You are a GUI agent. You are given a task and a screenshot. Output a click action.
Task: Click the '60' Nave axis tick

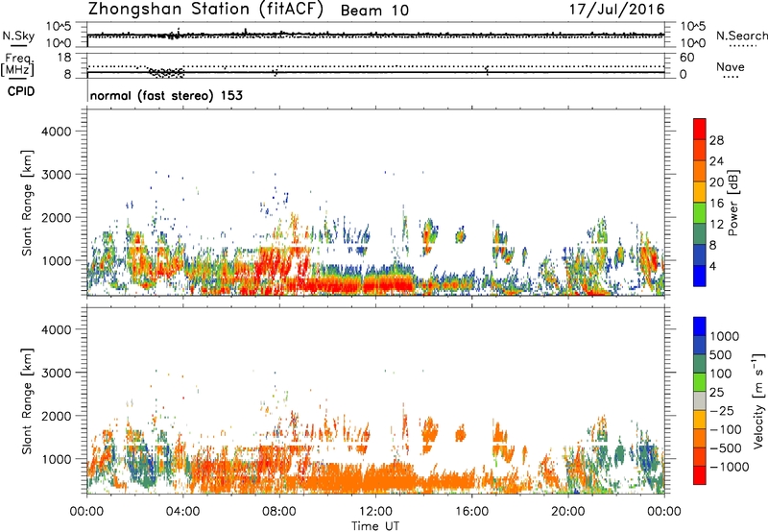tap(687, 58)
